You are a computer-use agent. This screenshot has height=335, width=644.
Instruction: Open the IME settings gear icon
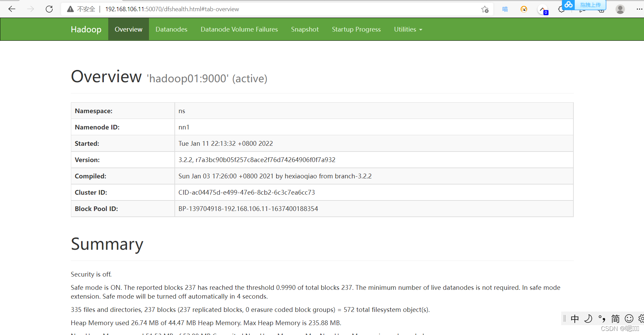tap(641, 319)
